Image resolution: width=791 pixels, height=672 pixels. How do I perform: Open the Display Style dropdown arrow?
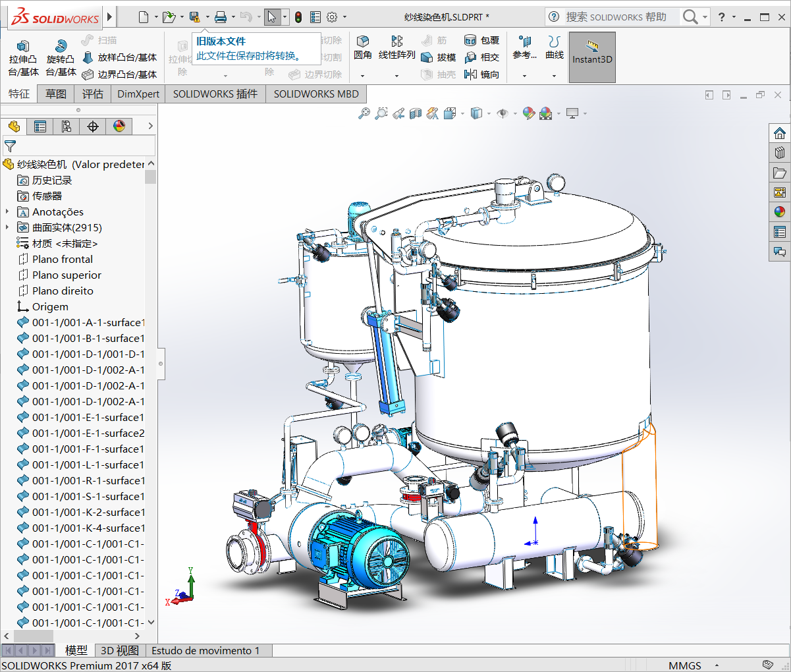pyautogui.click(x=489, y=114)
